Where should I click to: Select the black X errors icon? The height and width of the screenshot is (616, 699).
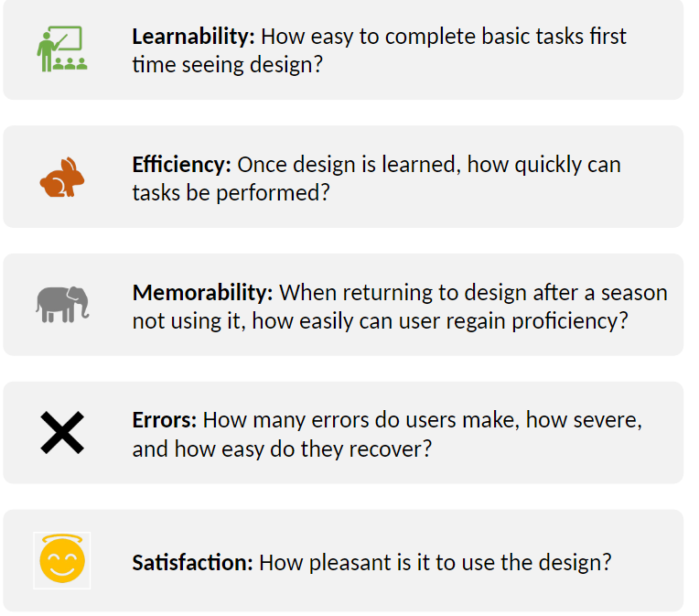point(62,432)
